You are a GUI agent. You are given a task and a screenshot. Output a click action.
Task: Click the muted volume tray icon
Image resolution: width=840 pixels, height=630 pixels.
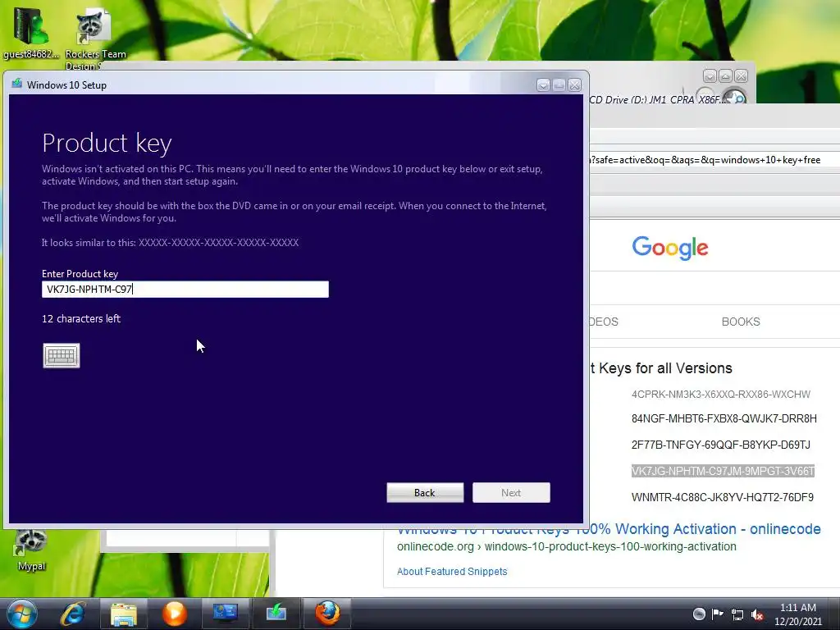point(757,614)
